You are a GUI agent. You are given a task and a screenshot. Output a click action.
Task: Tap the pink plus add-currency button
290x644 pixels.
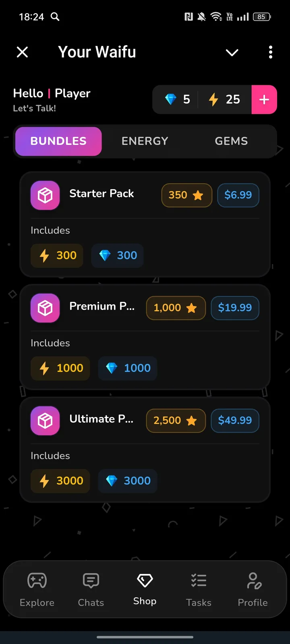tap(264, 99)
